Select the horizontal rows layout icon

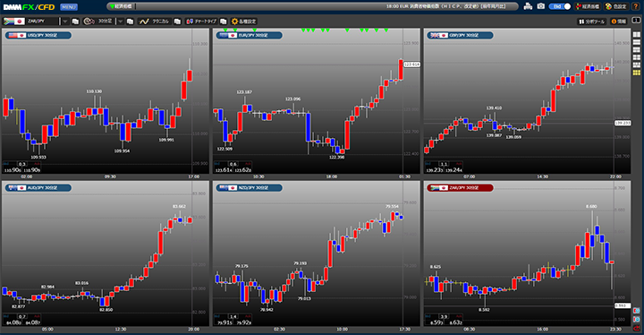[637, 42]
